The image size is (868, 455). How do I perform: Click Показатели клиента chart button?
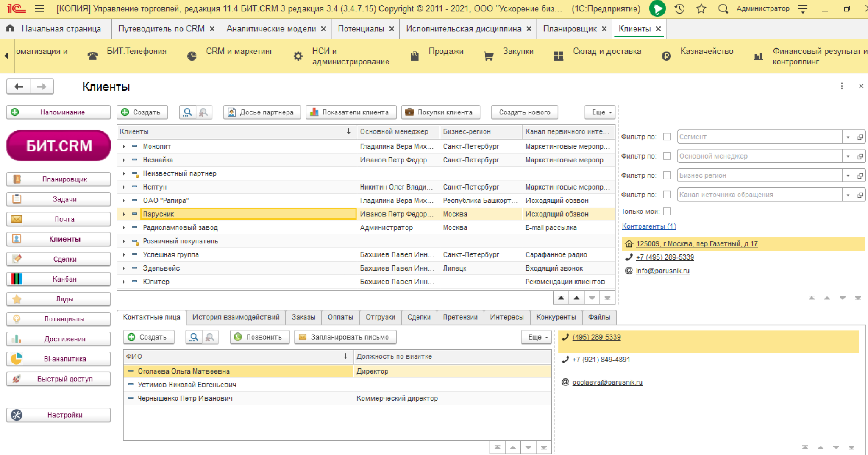(x=351, y=112)
